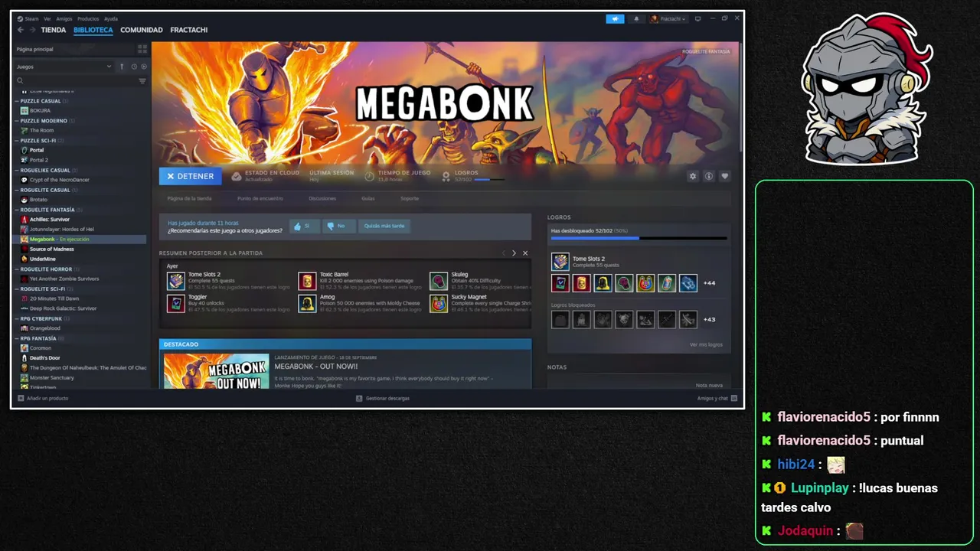Switch to COMUNIDAD tab

142,30
